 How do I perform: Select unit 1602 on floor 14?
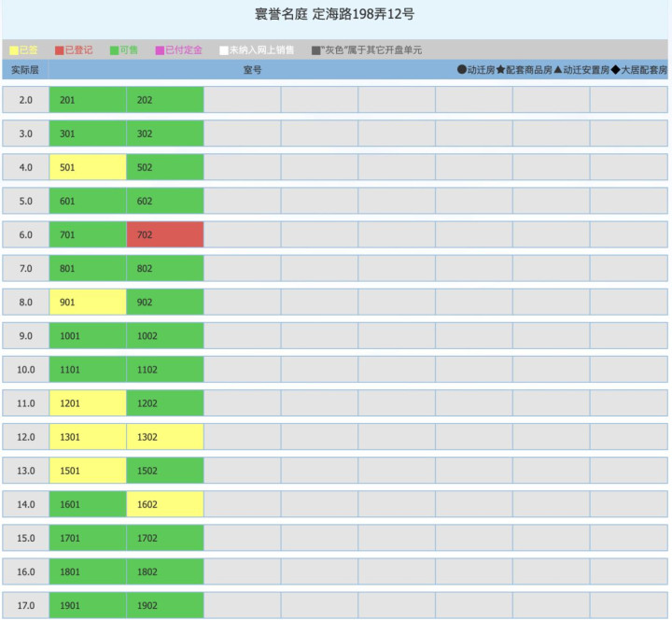click(x=165, y=504)
